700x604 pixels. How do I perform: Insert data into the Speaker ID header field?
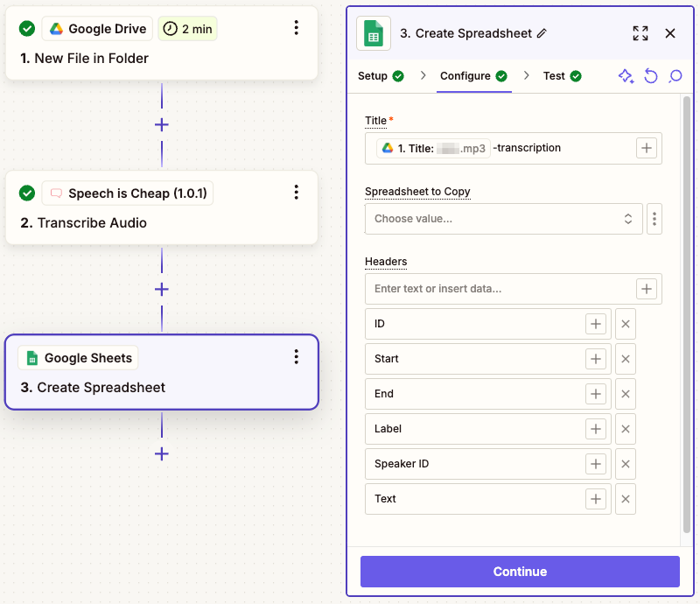596,464
